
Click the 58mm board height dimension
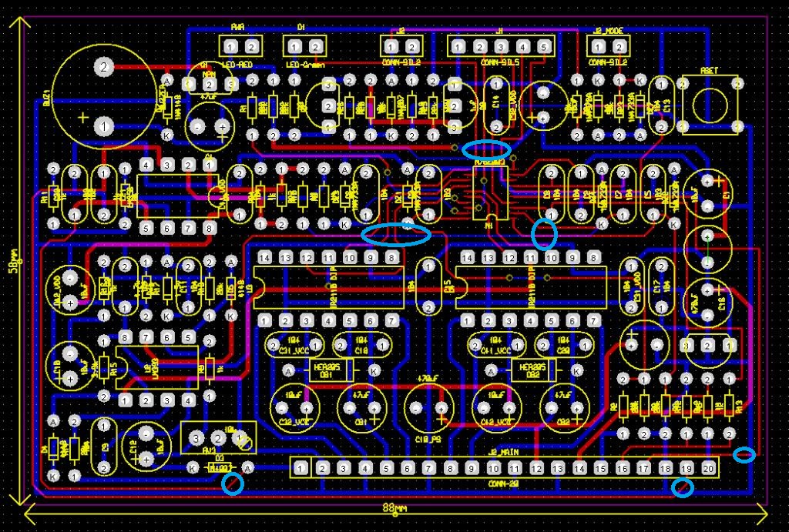point(14,262)
